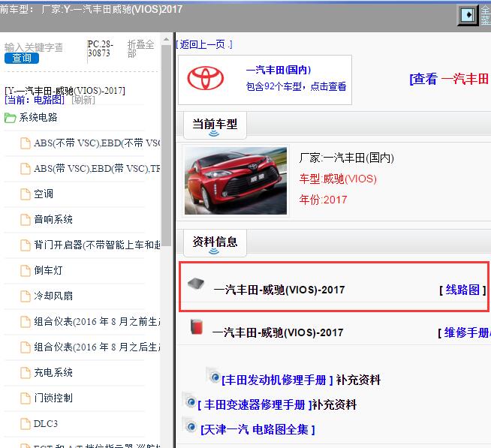Select the 当前车型 tab
The image size is (491, 448).
(x=215, y=125)
